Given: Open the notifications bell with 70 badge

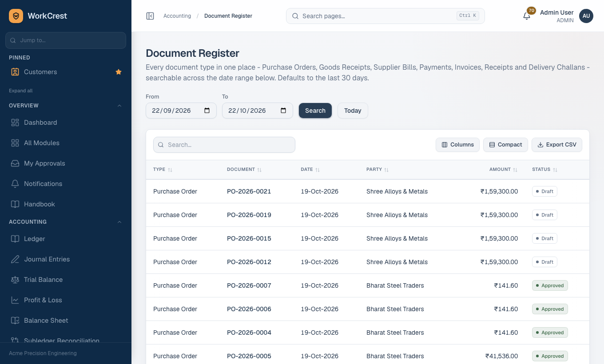Looking at the screenshot, I should click(x=527, y=16).
